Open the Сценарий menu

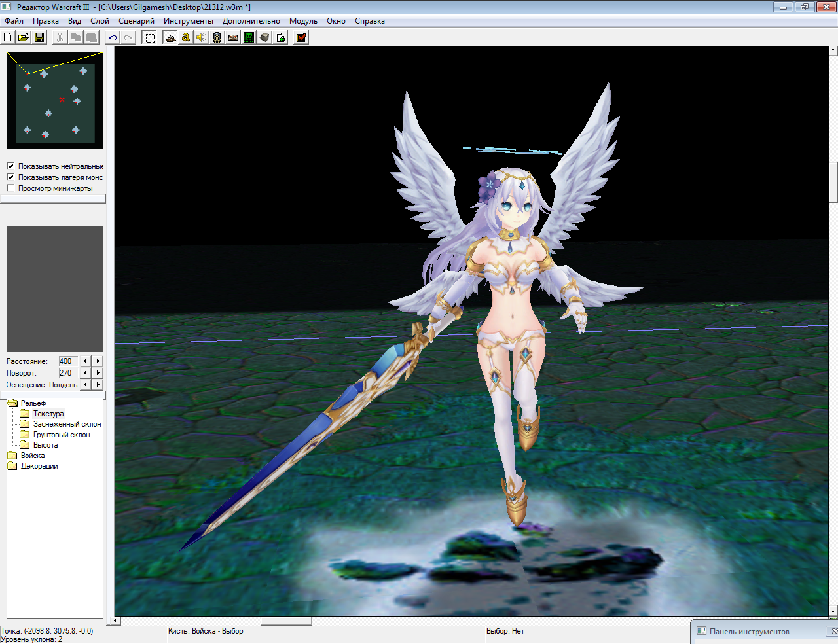136,21
